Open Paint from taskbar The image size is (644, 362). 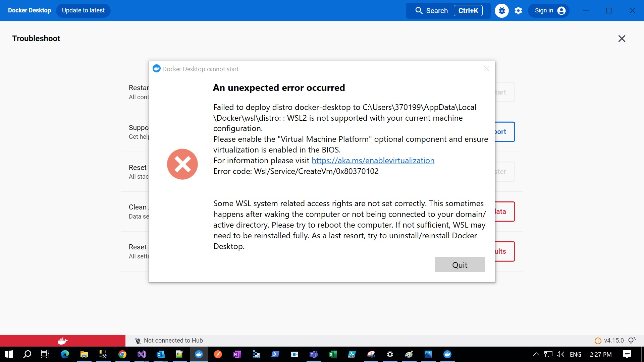click(409, 354)
